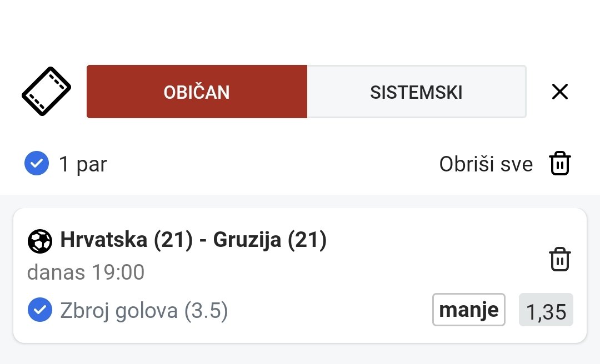Click the '(3.5)' goals line value
Image resolution: width=600 pixels, height=364 pixels.
(x=206, y=310)
